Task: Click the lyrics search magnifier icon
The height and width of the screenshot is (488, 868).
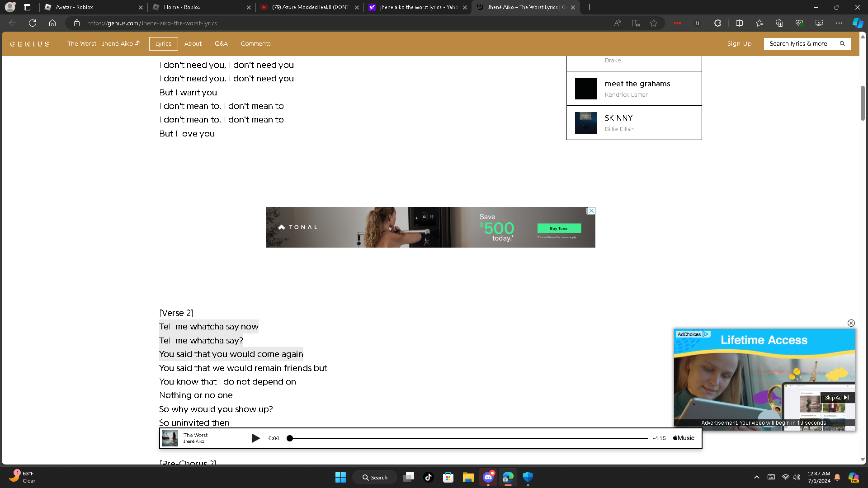Action: (842, 44)
